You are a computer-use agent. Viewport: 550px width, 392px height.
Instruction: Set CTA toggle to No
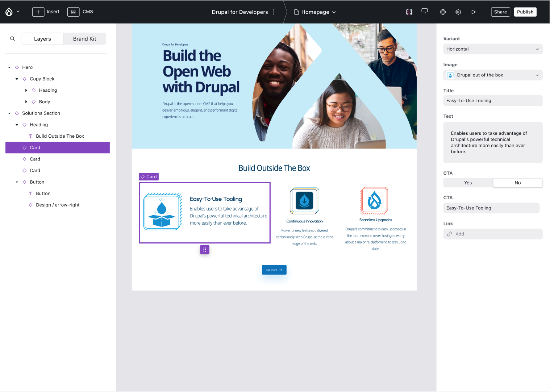(x=517, y=183)
